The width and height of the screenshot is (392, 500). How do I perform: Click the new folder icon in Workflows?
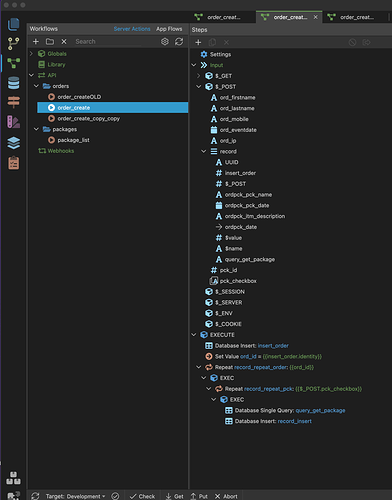(50, 41)
